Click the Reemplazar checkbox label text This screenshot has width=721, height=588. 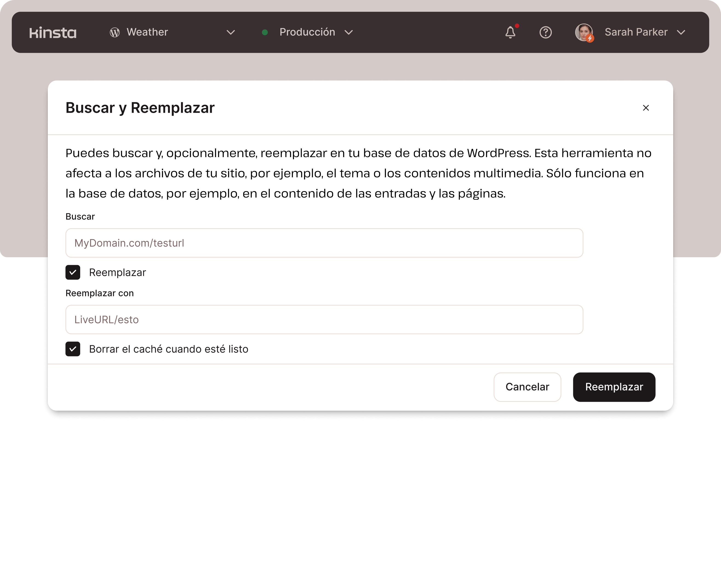pos(117,272)
